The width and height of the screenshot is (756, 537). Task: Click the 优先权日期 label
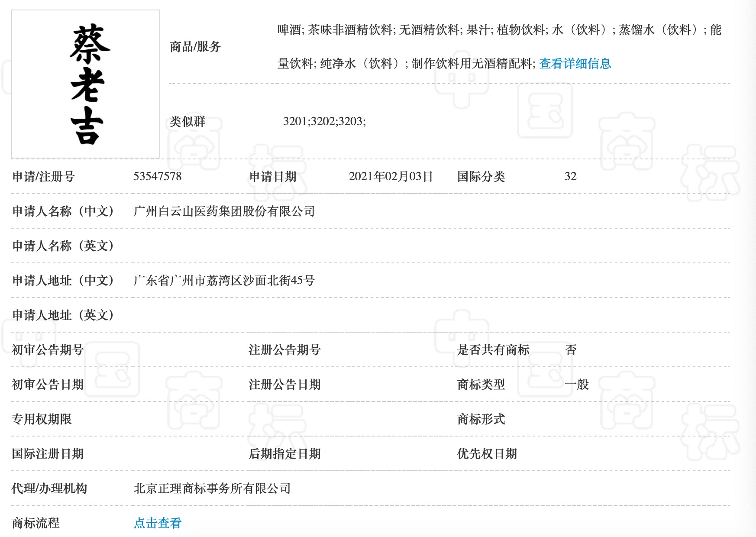[487, 454]
